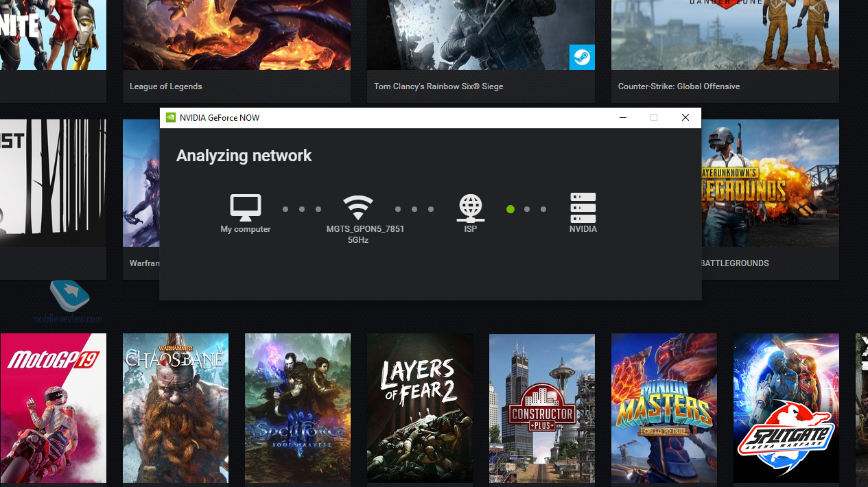Click the Steam badge on Rainbow Six Siege

click(x=582, y=57)
